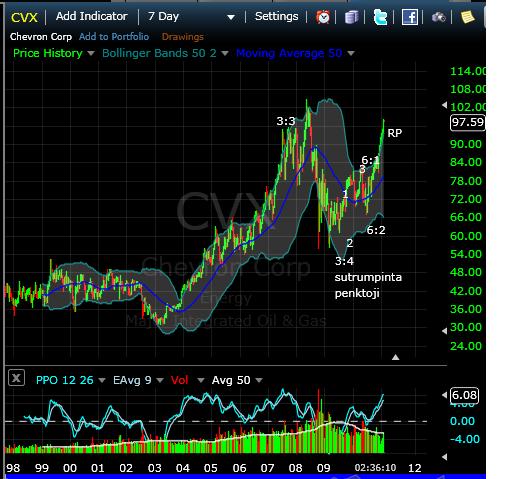Open the database stack icon
This screenshot has height=479, width=512.
click(351, 17)
